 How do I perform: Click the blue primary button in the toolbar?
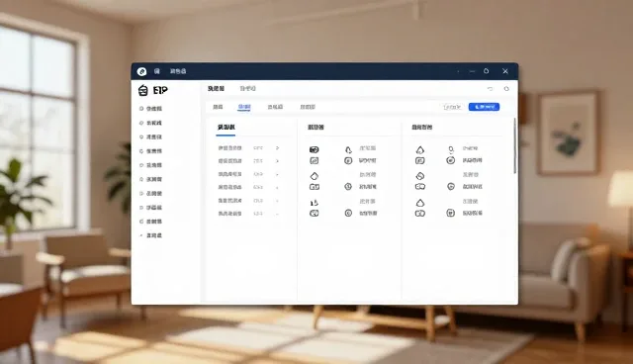click(x=484, y=107)
